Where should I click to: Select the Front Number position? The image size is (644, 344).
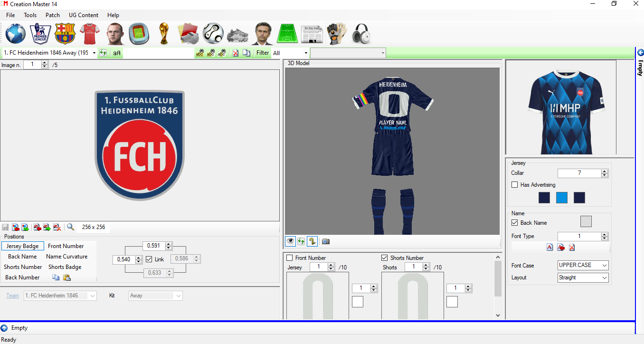[66, 246]
